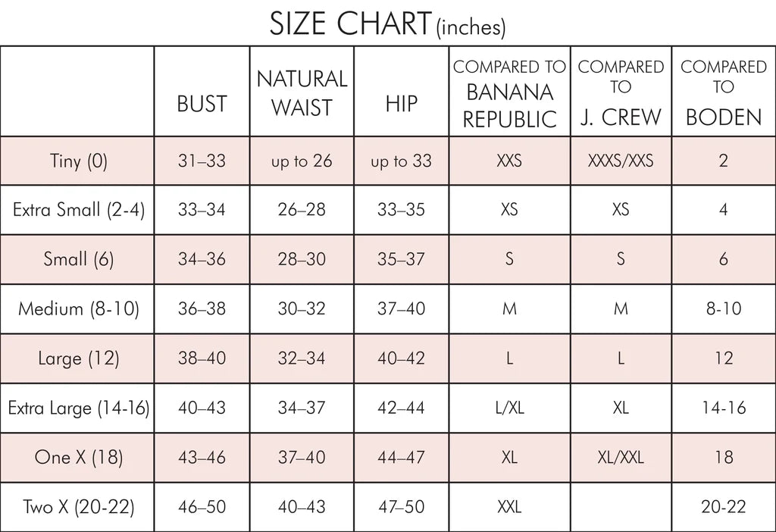Click the XXXS/XXS J. Crew cell

tap(621, 161)
